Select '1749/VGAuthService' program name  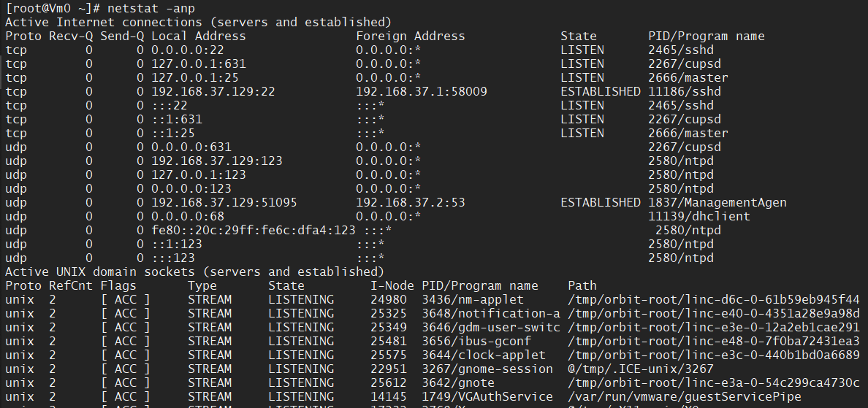[x=487, y=396]
